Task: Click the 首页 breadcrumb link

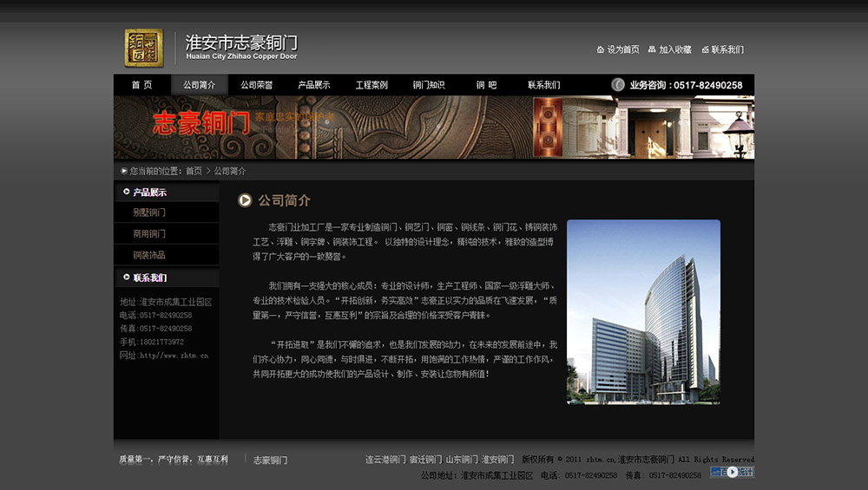Action: (194, 172)
